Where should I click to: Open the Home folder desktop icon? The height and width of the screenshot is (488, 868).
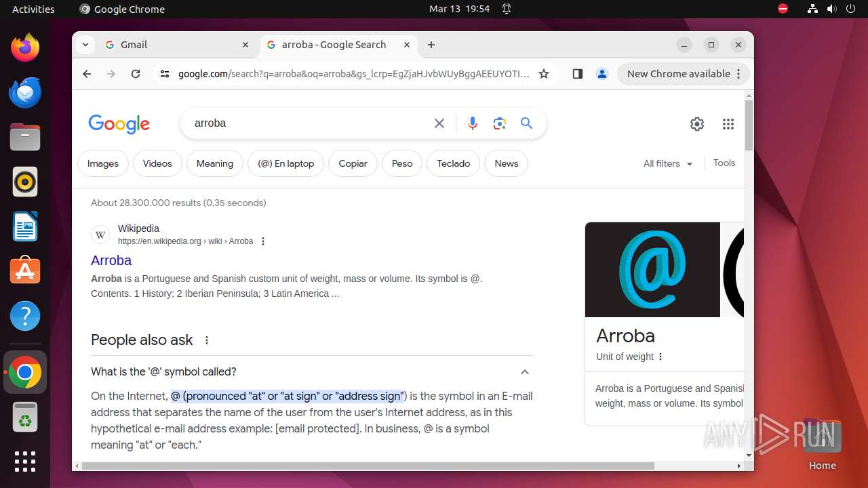tap(822, 444)
